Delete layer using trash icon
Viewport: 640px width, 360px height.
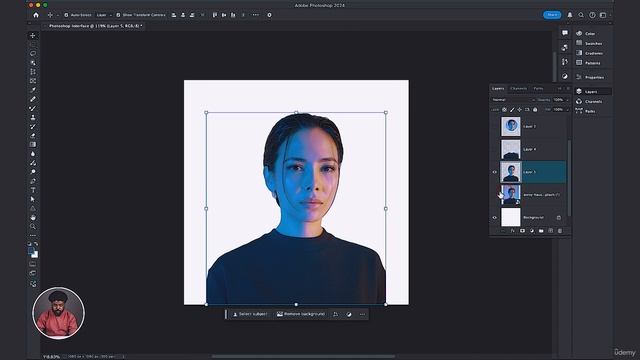click(560, 231)
